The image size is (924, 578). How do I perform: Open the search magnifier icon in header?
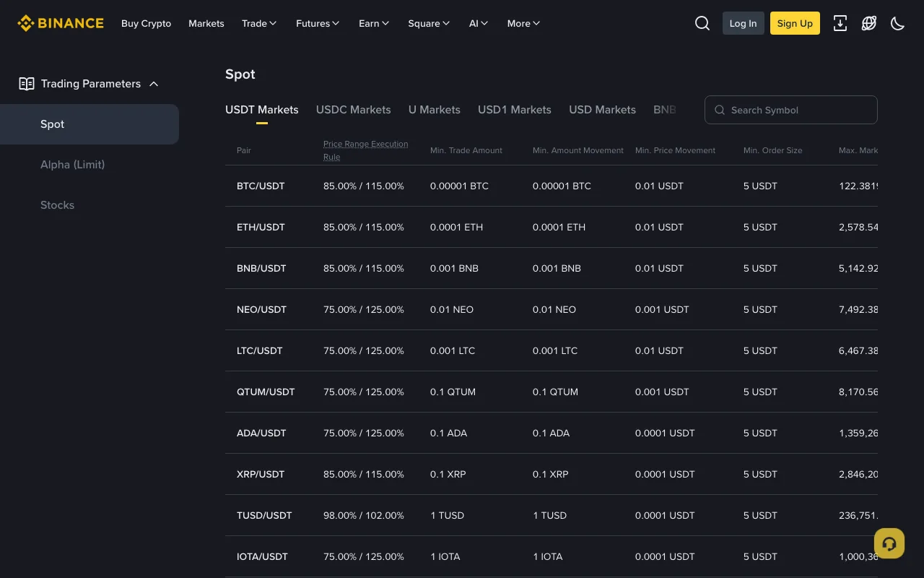[x=702, y=23]
